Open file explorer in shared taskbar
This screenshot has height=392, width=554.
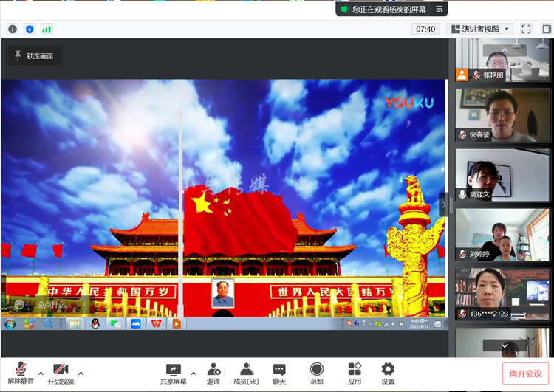point(75,323)
